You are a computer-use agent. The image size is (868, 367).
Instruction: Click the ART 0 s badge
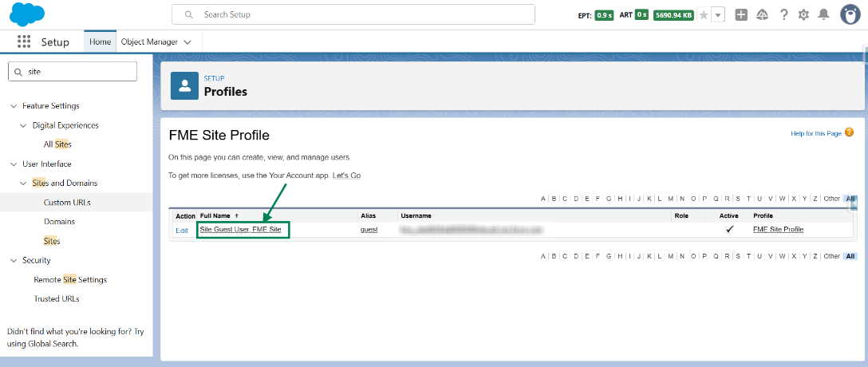[641, 15]
